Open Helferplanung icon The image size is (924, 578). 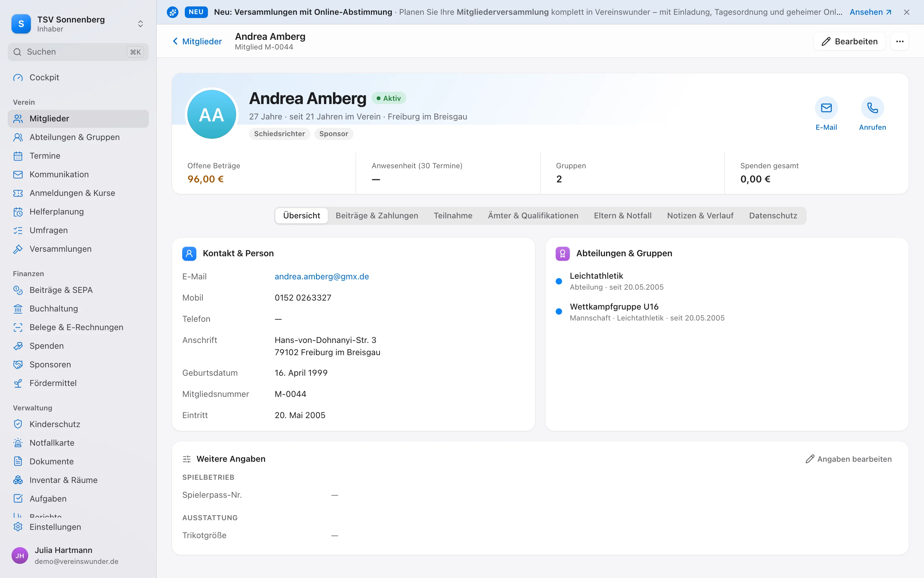click(18, 212)
